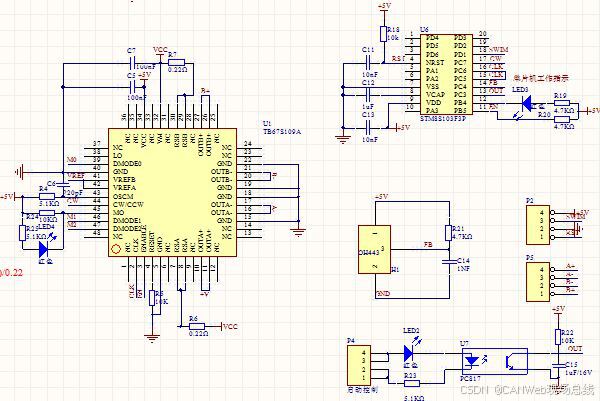The height and width of the screenshot is (401, 600).
Task: Click the 'PC817' part label
Action: click(x=470, y=378)
